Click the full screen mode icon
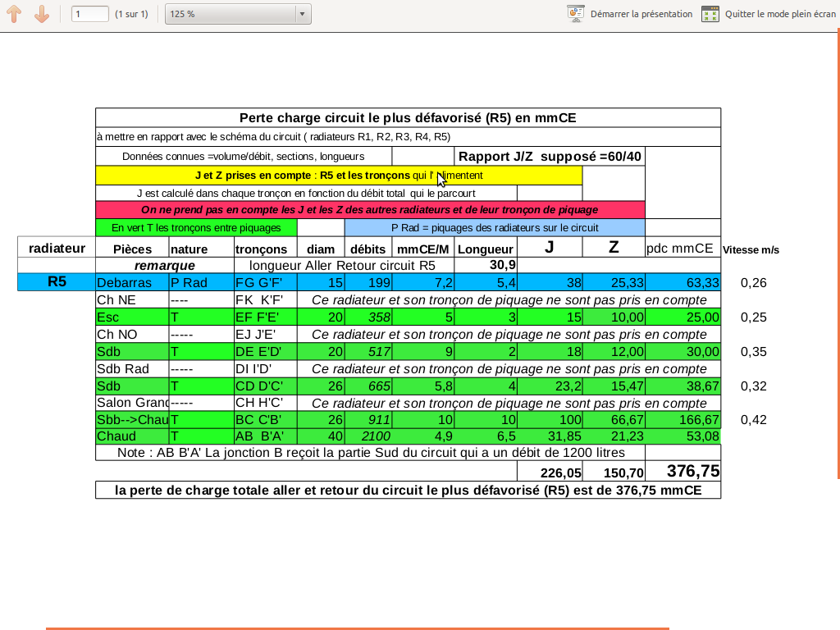 pyautogui.click(x=710, y=14)
